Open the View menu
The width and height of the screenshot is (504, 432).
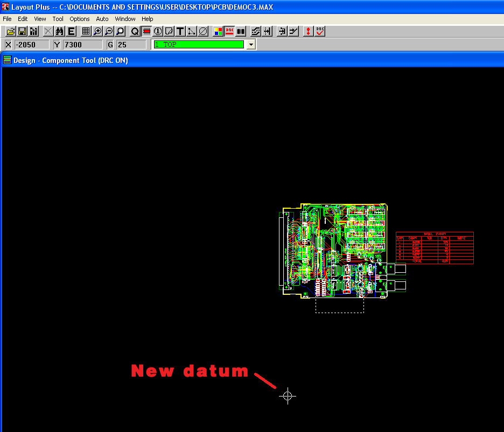[x=40, y=19]
